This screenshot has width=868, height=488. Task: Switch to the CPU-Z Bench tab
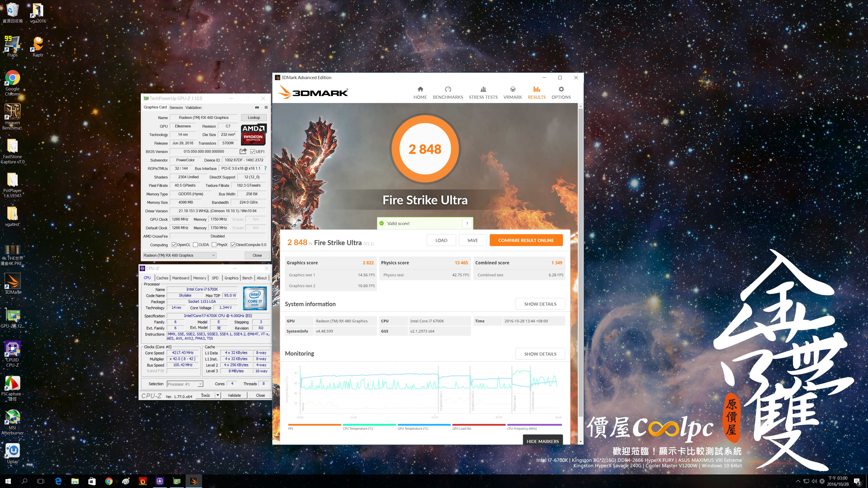pos(247,278)
